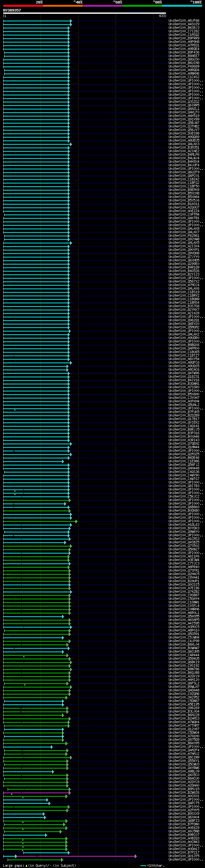The width and height of the screenshot is (205, 868).
Task: Select hit label UniRef100_Q013Y5
Action: [184, 856]
